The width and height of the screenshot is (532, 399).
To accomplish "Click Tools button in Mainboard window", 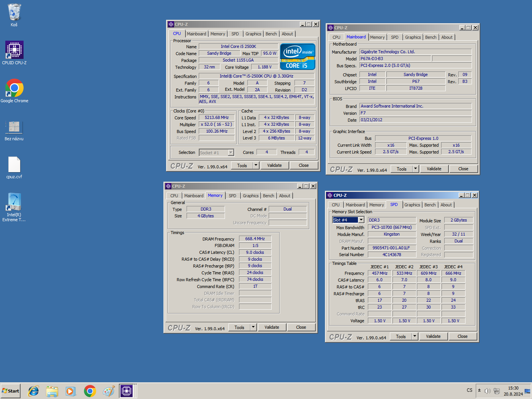I will (402, 169).
